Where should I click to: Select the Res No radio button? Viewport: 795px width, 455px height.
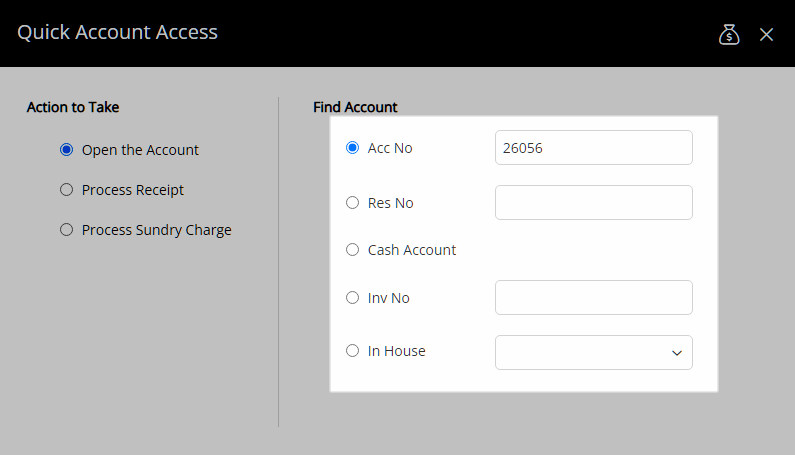[x=352, y=203]
